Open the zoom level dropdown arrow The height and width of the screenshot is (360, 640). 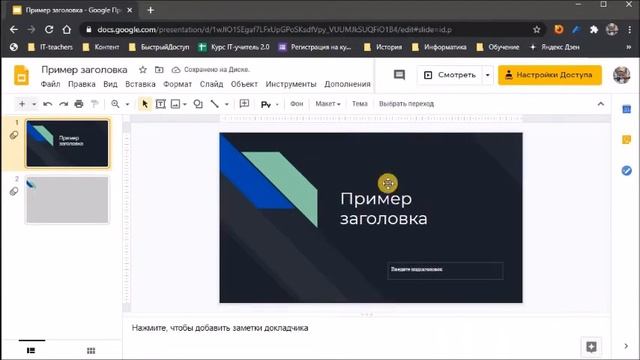[127, 104]
